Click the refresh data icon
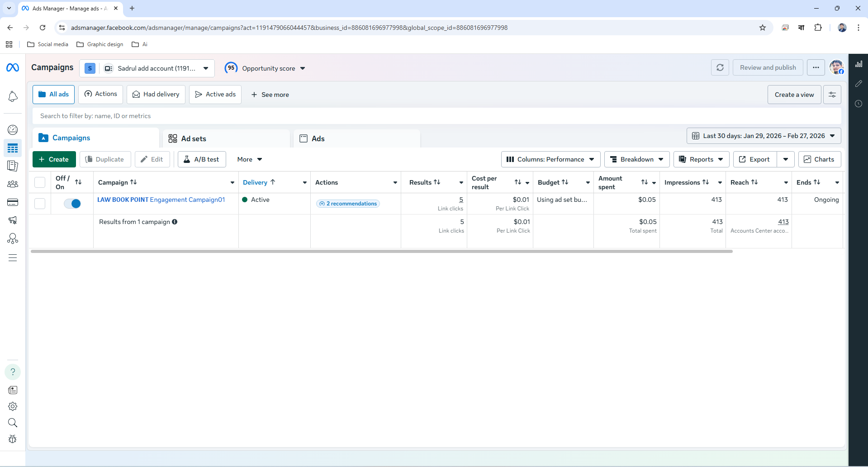This screenshot has width=868, height=467. [720, 68]
